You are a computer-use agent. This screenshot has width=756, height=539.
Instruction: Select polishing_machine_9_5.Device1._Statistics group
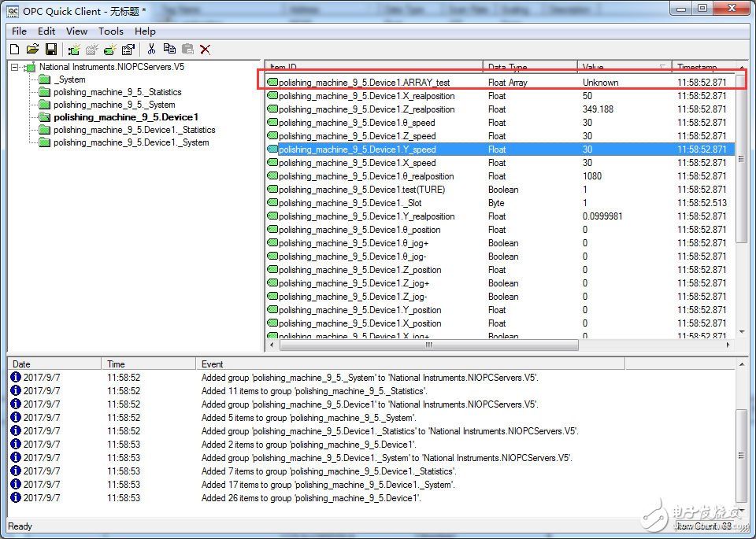coord(134,130)
